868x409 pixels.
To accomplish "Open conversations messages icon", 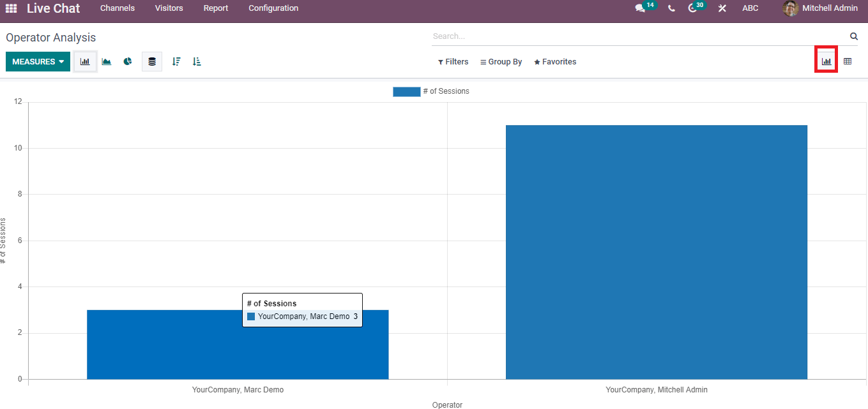I will click(x=640, y=8).
